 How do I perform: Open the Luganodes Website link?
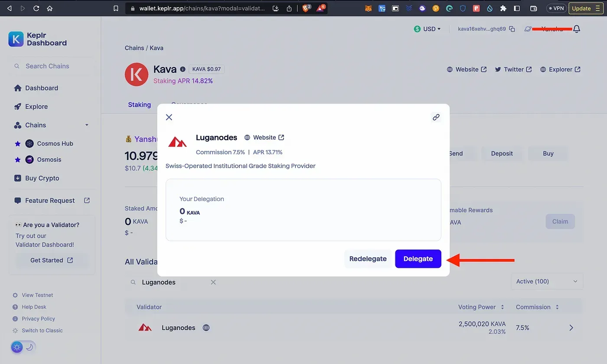[x=264, y=137]
